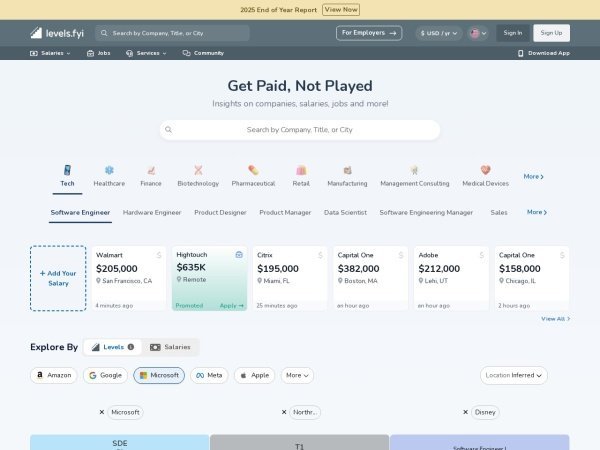Screen dimensions: 600x450
Task: Click the phone icon beside Download App
Action: click(520, 53)
